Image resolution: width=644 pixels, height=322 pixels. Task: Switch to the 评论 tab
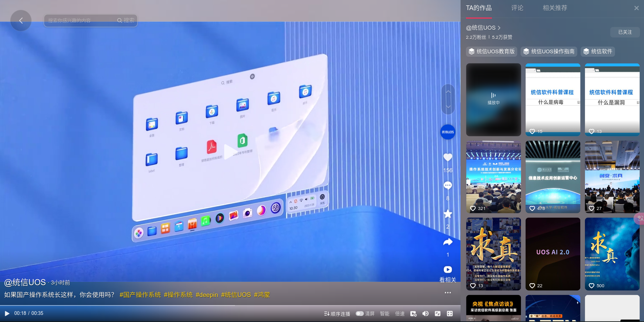coord(517,8)
